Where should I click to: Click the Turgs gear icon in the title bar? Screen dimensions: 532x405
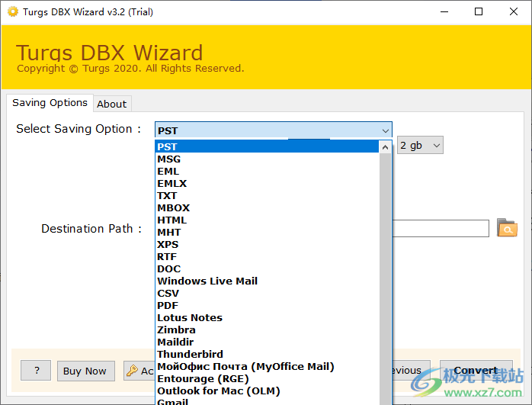point(13,12)
